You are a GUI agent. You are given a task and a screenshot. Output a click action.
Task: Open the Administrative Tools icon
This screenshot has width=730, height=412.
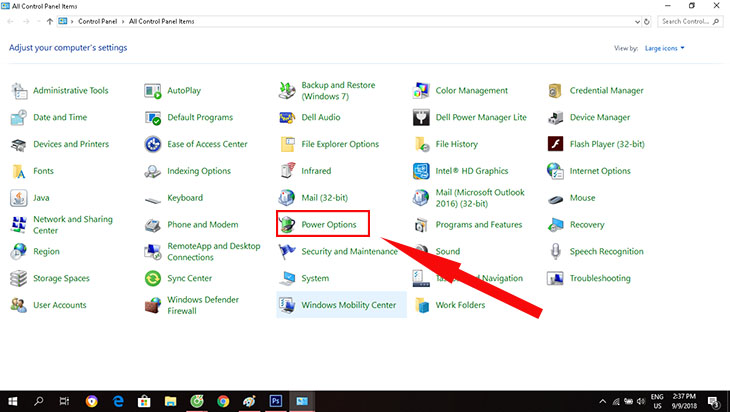19,91
